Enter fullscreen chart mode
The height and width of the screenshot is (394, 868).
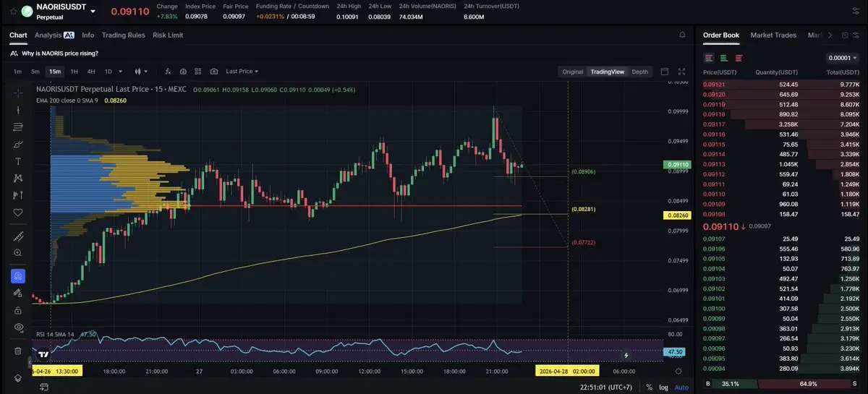tap(681, 72)
